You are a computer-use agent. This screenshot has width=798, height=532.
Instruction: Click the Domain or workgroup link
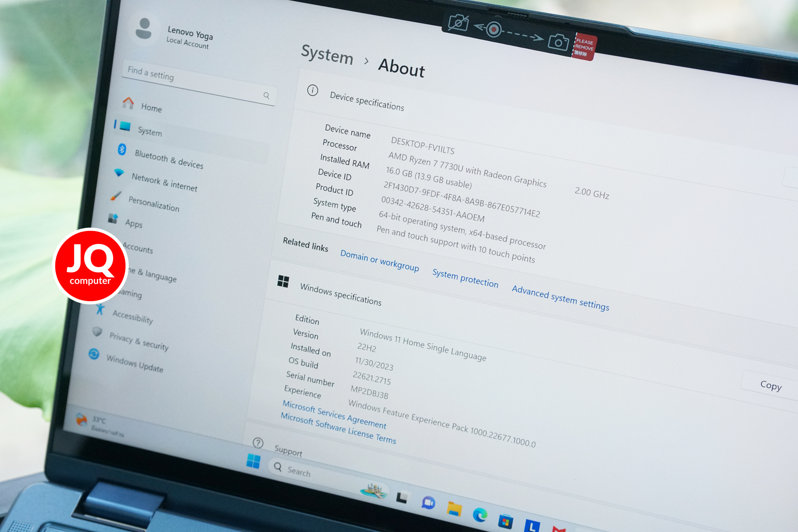coord(379,260)
